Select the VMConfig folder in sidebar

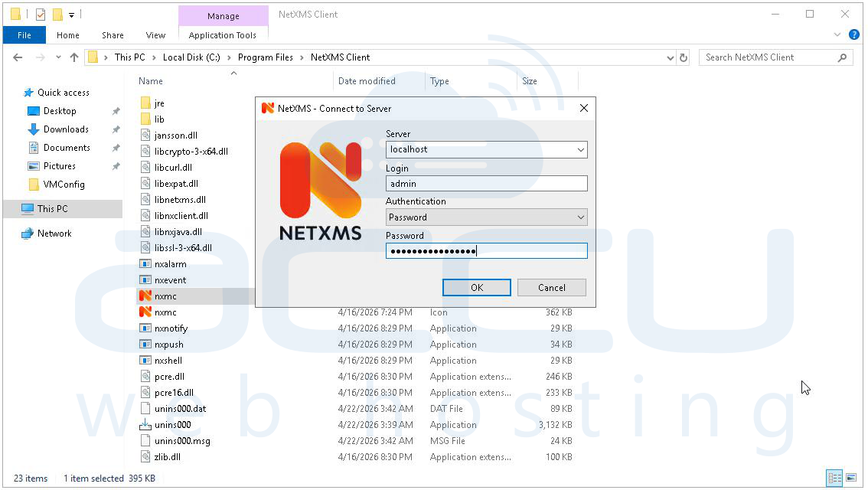click(64, 185)
